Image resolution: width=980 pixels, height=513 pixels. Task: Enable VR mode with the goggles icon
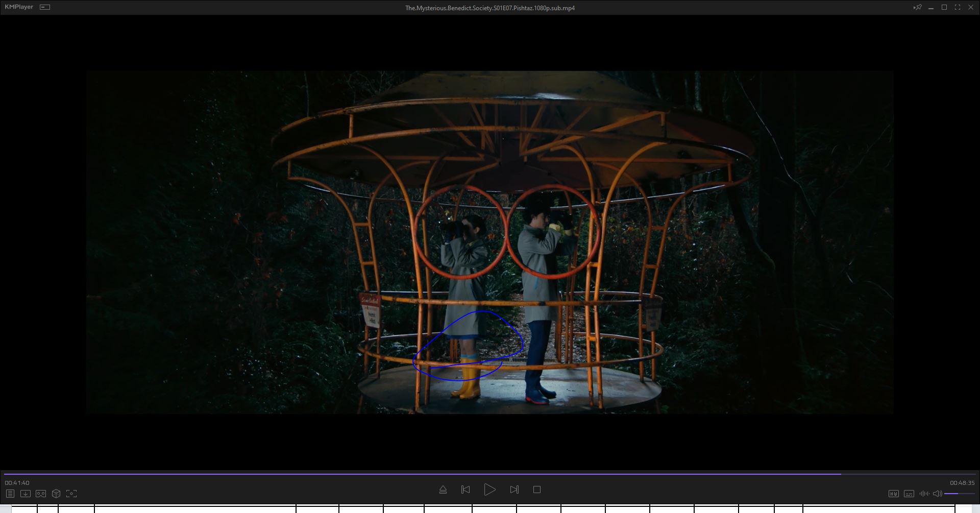(x=41, y=494)
